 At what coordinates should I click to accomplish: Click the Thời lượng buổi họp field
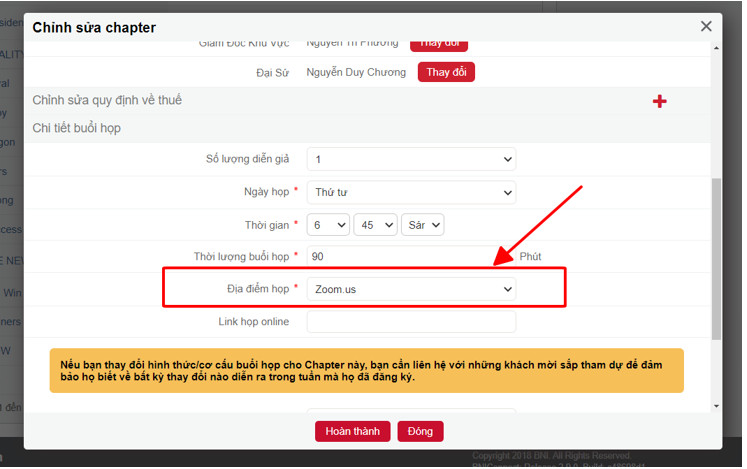pyautogui.click(x=411, y=256)
